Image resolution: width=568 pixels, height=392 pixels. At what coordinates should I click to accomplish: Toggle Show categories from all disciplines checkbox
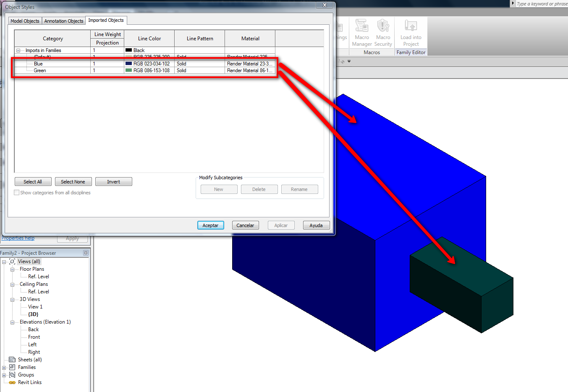(17, 193)
